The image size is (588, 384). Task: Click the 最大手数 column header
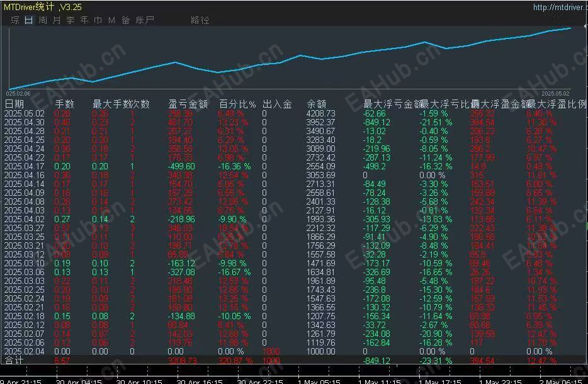tap(112, 104)
